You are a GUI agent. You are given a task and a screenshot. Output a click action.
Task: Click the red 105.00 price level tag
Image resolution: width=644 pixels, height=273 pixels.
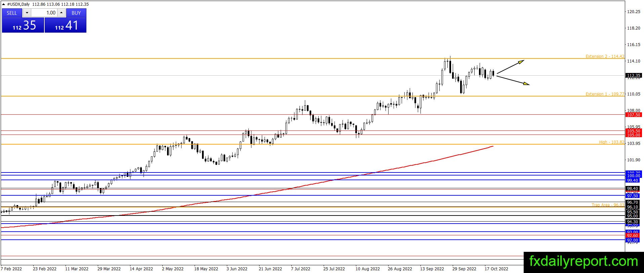(x=633, y=135)
